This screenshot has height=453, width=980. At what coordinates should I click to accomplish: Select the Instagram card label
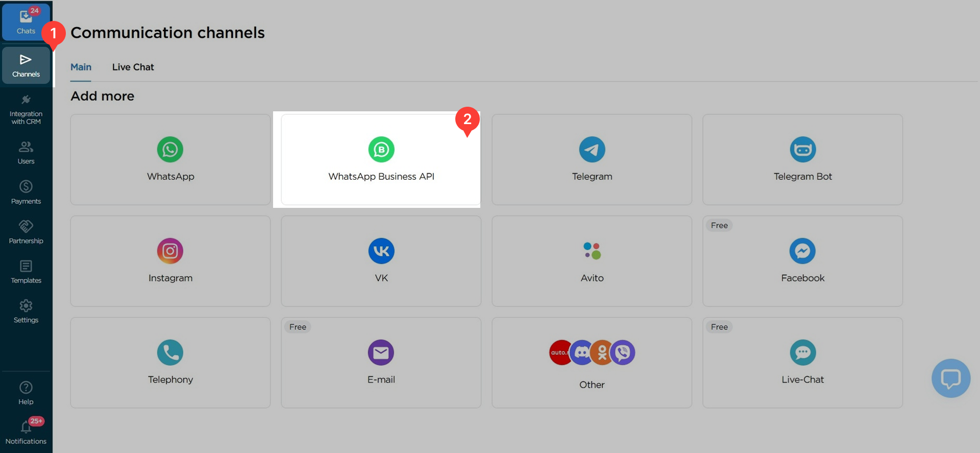click(x=170, y=278)
